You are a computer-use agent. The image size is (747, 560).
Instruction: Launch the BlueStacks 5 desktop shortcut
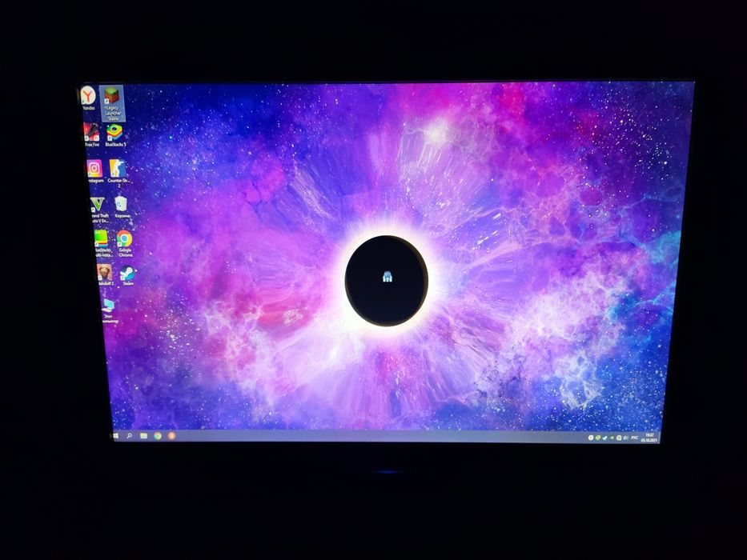tap(114, 135)
